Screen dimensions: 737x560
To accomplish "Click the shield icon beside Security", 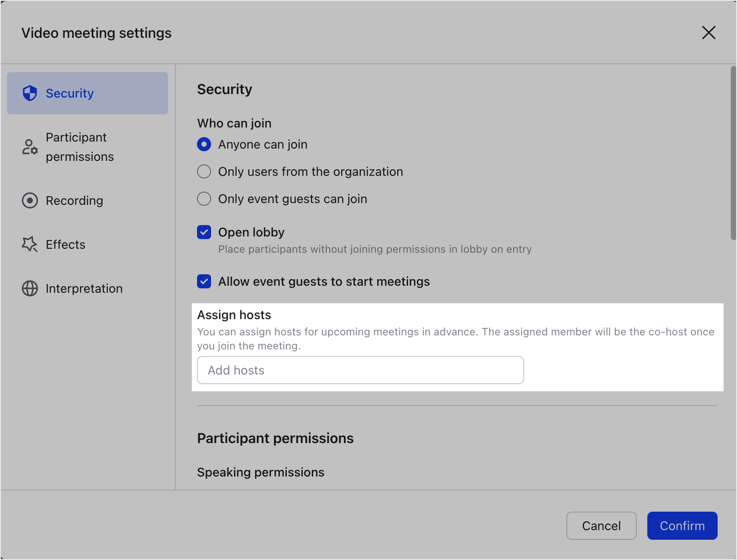I will (30, 93).
